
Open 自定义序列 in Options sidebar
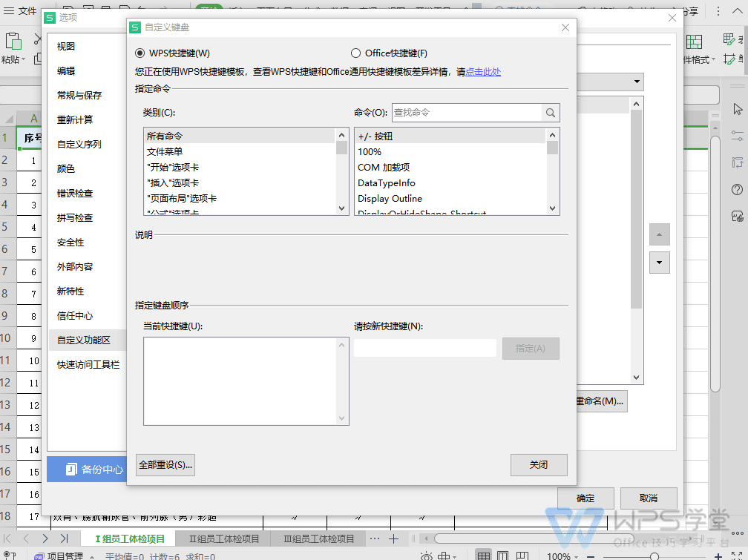[x=79, y=144]
